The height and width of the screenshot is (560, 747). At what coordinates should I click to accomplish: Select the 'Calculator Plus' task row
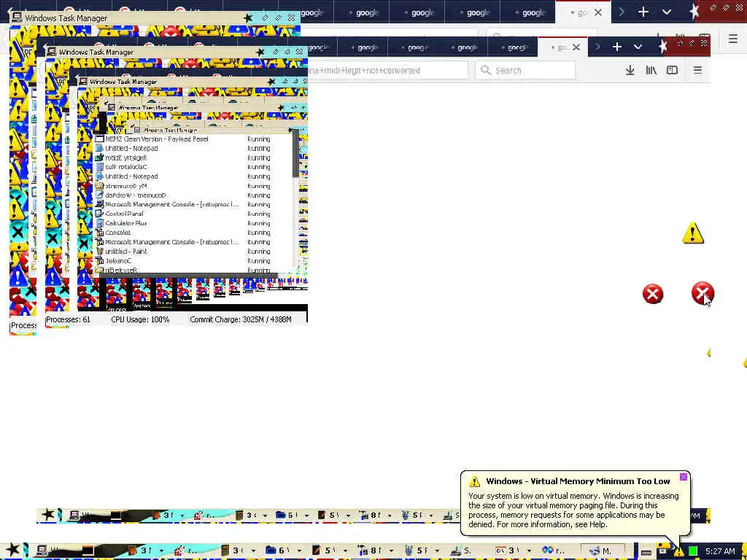[x=194, y=223]
